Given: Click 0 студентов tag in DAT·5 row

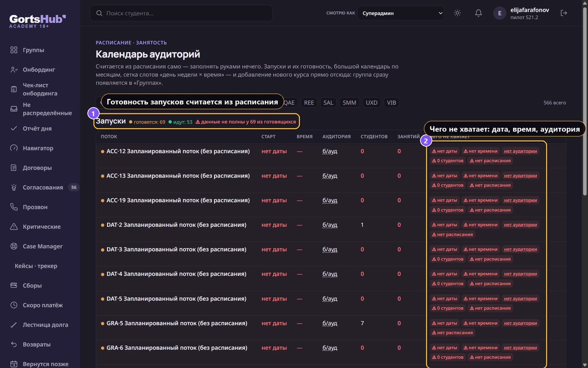Looking at the screenshot, I should pos(447,308).
